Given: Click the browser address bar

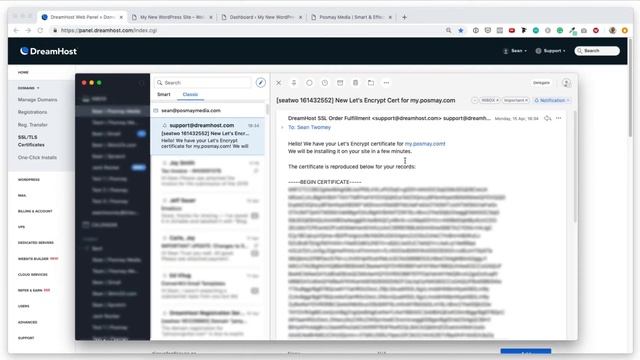Looking at the screenshot, I should coord(245,30).
